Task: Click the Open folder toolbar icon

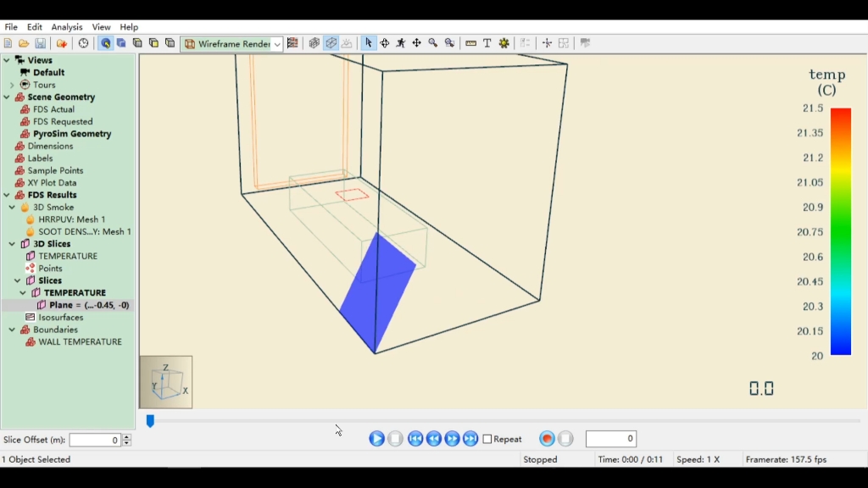Action: (24, 43)
